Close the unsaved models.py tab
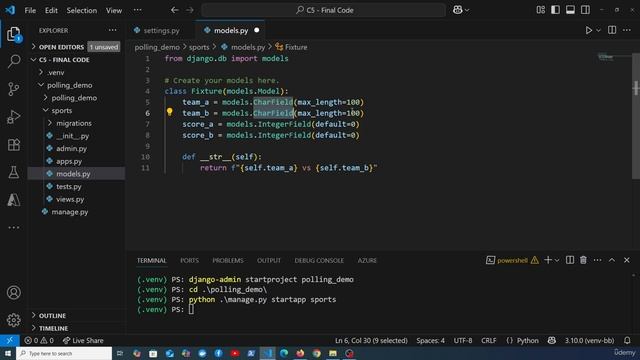The image size is (640, 360). [x=257, y=30]
